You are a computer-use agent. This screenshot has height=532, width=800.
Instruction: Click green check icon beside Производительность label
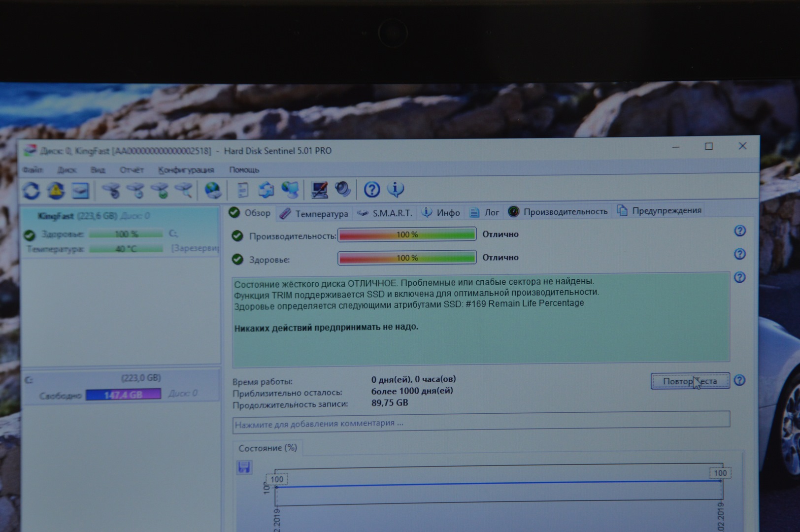pos(237,236)
